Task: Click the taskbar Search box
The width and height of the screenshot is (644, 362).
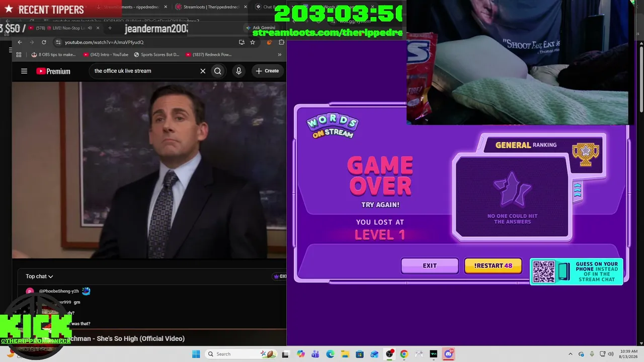Action: [240, 354]
